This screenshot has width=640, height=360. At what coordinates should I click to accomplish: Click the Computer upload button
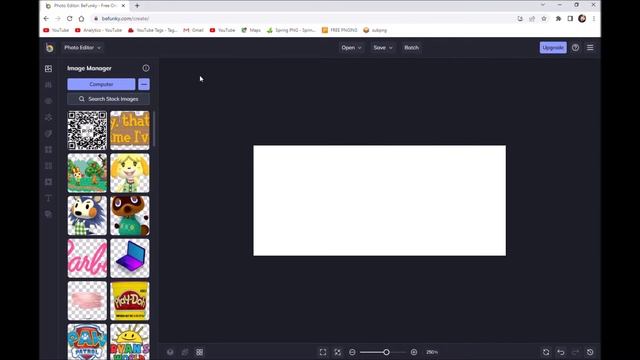(101, 84)
